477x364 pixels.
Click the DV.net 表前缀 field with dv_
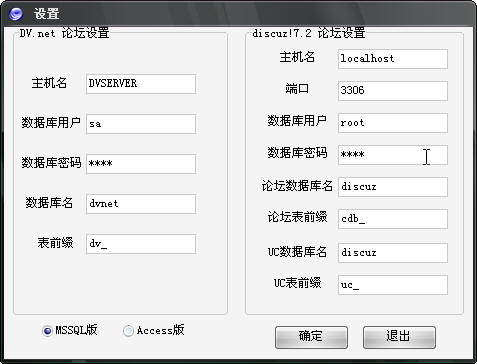[141, 244]
